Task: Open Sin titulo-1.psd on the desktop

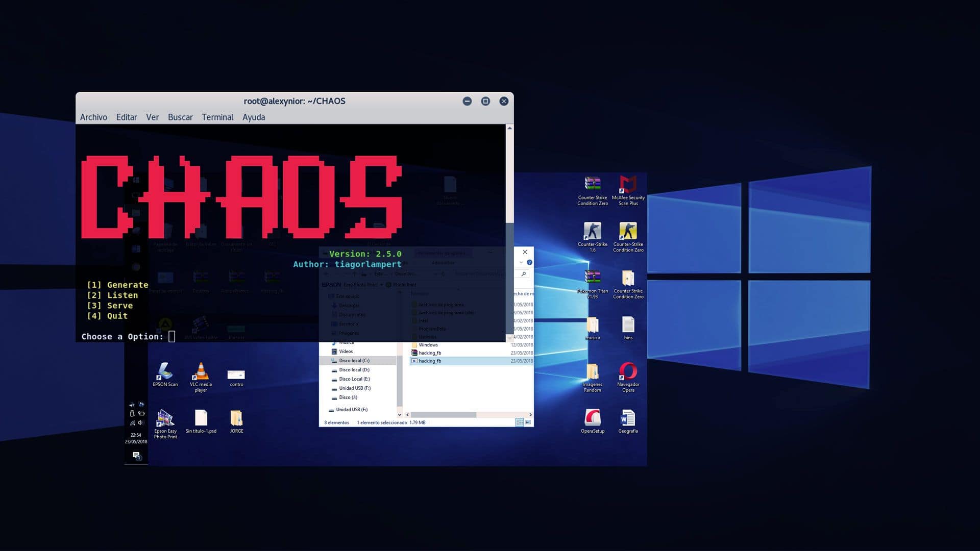Action: [201, 417]
